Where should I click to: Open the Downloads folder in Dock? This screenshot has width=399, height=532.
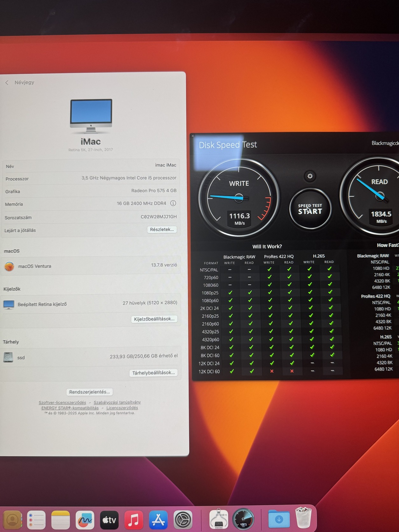[279, 519]
